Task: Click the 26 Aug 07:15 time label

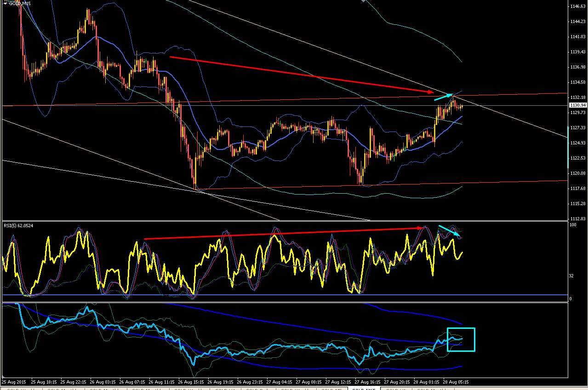Action: [132, 382]
